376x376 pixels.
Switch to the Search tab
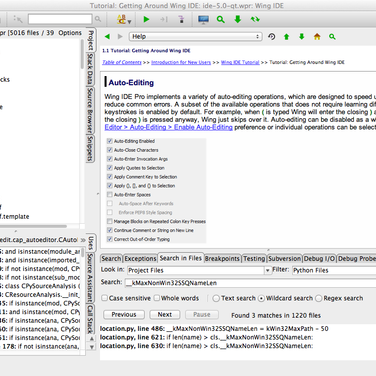coord(111,258)
